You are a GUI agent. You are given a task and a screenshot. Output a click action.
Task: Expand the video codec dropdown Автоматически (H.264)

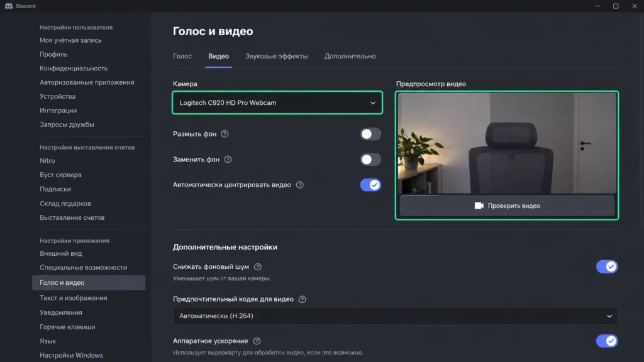(x=395, y=316)
